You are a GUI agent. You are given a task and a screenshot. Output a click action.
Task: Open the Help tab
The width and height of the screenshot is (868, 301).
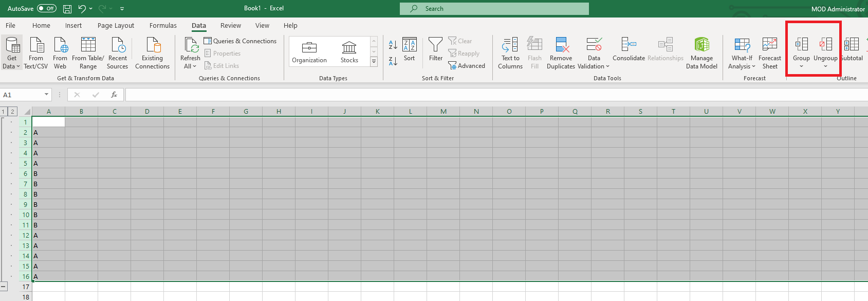[290, 26]
